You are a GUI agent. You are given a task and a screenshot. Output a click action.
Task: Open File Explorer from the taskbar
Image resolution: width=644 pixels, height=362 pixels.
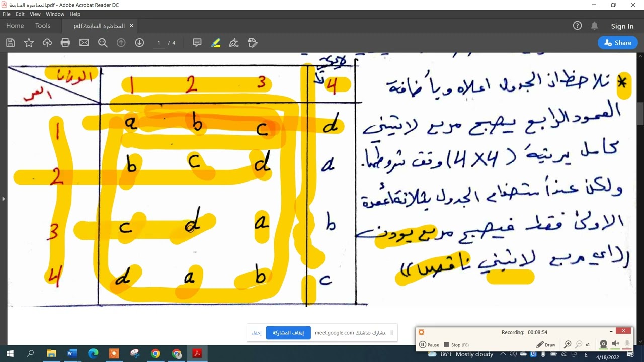click(51, 354)
